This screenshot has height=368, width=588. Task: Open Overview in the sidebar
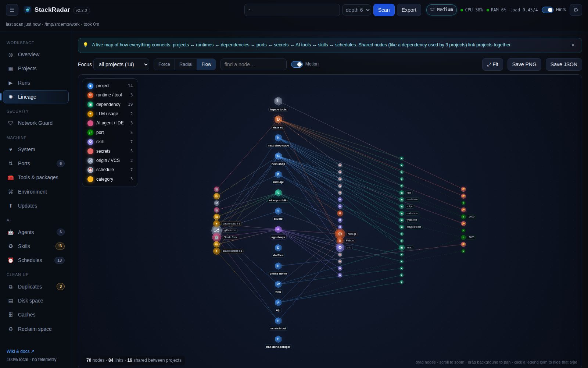click(36, 54)
